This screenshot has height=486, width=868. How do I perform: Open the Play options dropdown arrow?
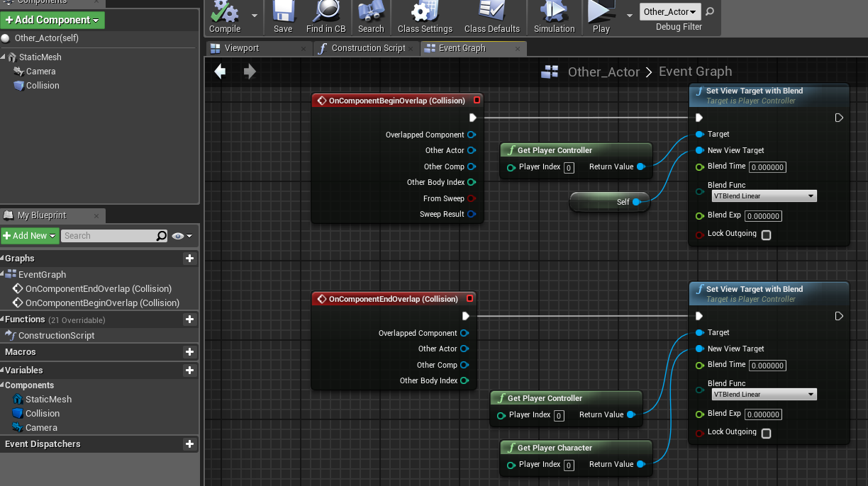pyautogui.click(x=630, y=15)
